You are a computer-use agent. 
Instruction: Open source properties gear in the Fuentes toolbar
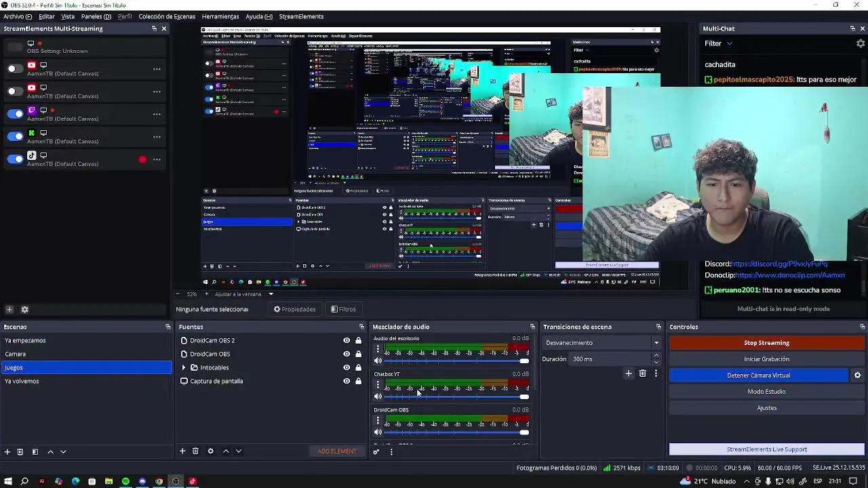click(x=210, y=451)
